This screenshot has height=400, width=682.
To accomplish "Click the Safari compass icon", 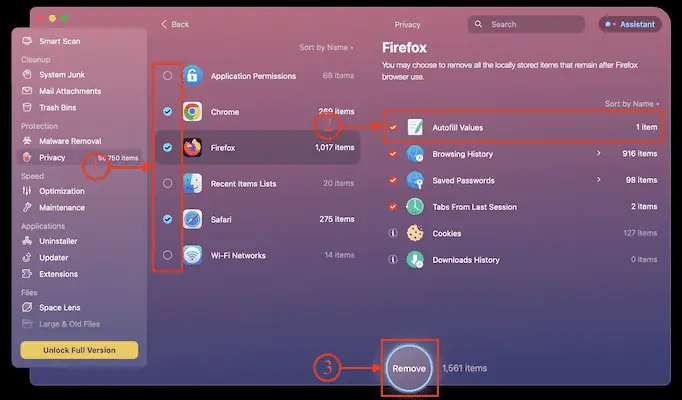I will (192, 219).
